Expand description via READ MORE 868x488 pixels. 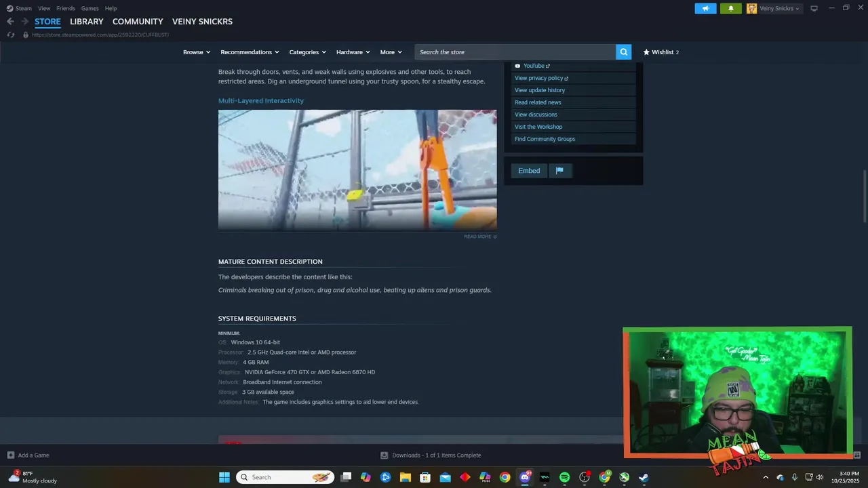480,237
